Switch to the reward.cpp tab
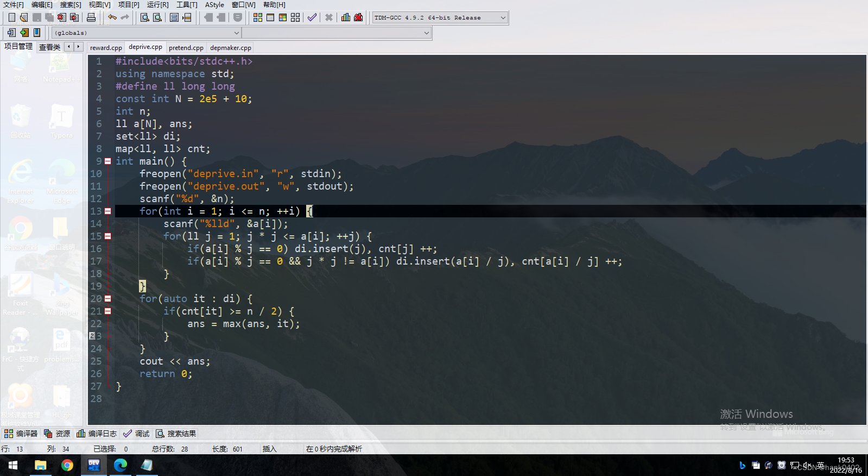This screenshot has width=868, height=476. 106,48
